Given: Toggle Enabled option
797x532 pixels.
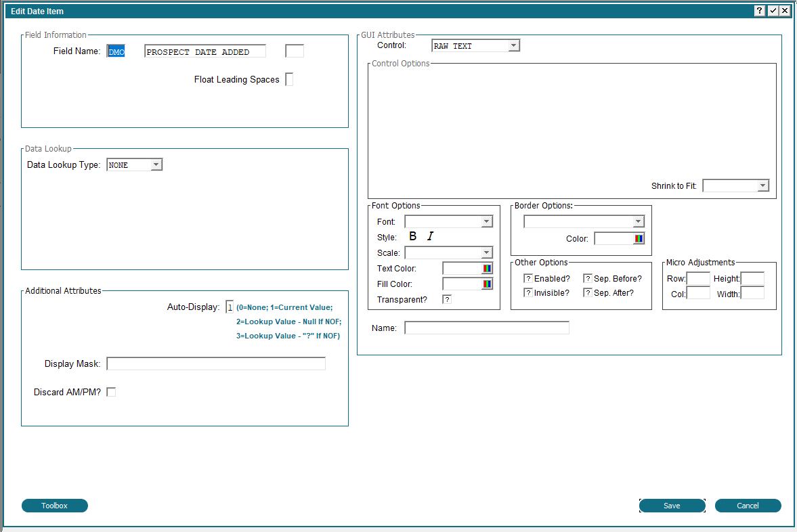Looking at the screenshot, I should [x=528, y=278].
